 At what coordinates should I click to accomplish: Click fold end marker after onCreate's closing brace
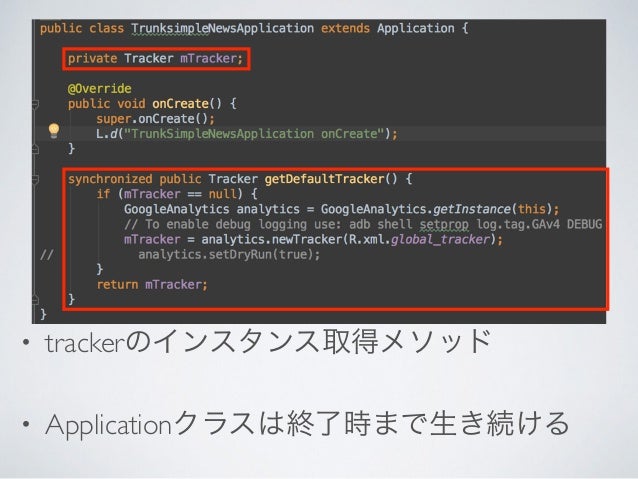click(35, 149)
